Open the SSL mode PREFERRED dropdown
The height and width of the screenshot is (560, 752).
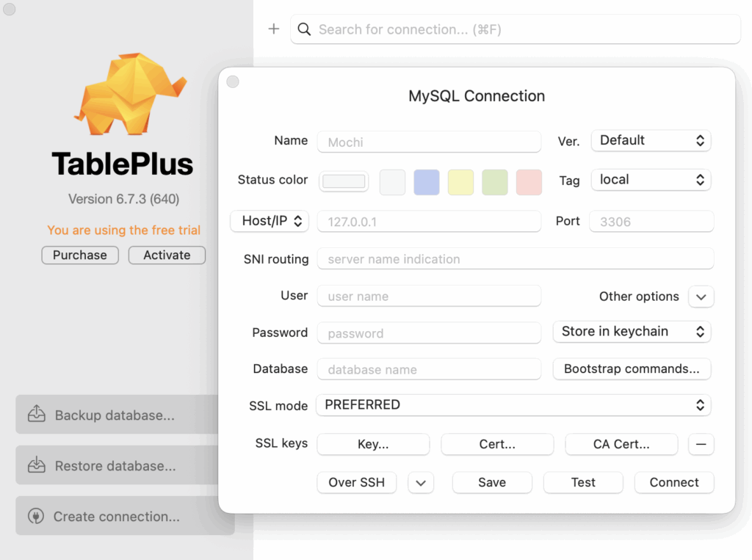tap(513, 405)
